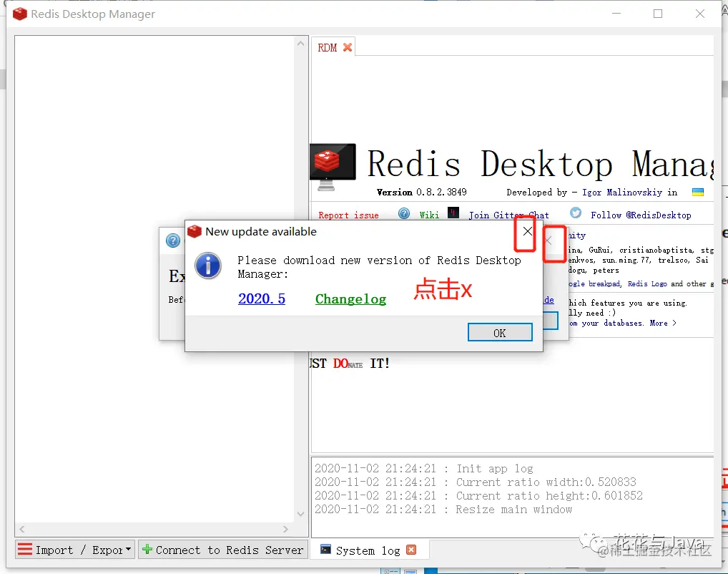Click the connection list scroll down arrow

click(301, 514)
